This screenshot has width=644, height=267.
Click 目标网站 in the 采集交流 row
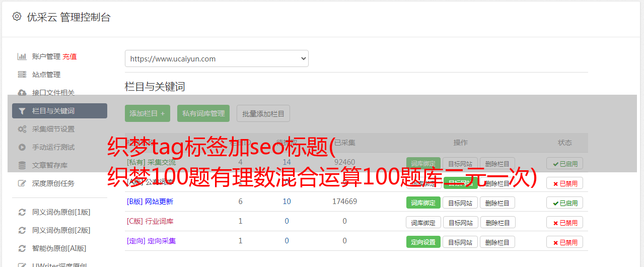(x=460, y=163)
